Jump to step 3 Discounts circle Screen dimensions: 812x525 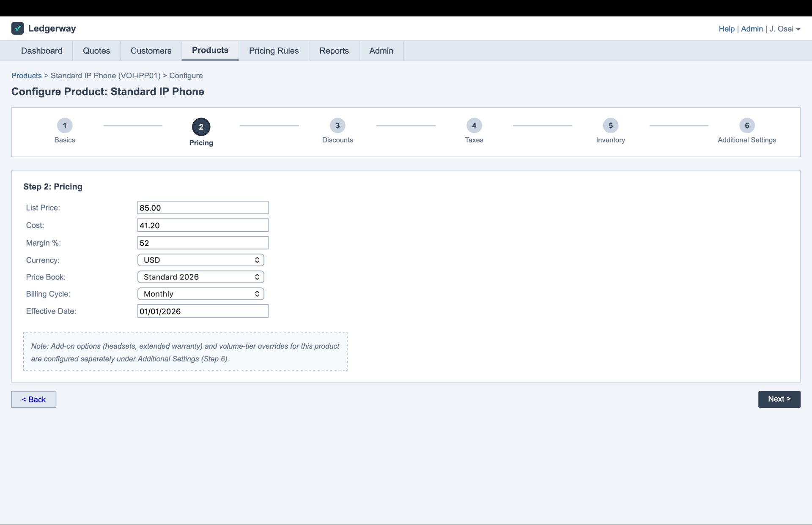(337, 126)
